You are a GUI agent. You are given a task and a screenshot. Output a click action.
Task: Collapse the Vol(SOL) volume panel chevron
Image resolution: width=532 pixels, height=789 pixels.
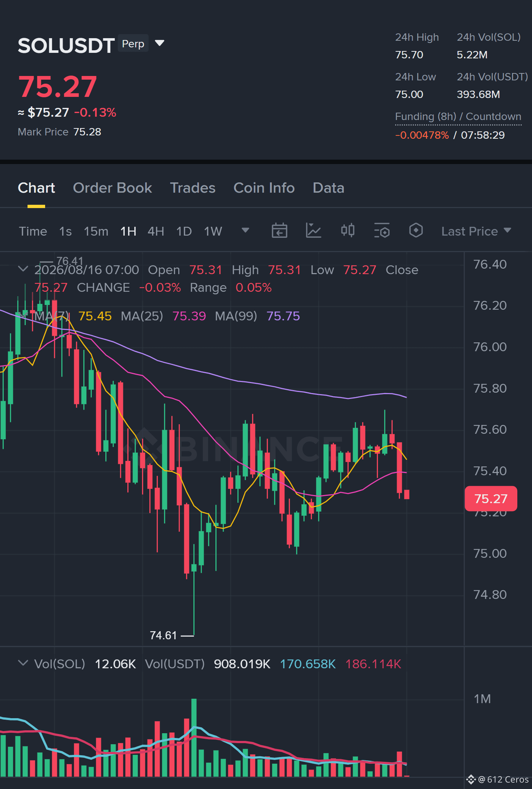pos(23,663)
